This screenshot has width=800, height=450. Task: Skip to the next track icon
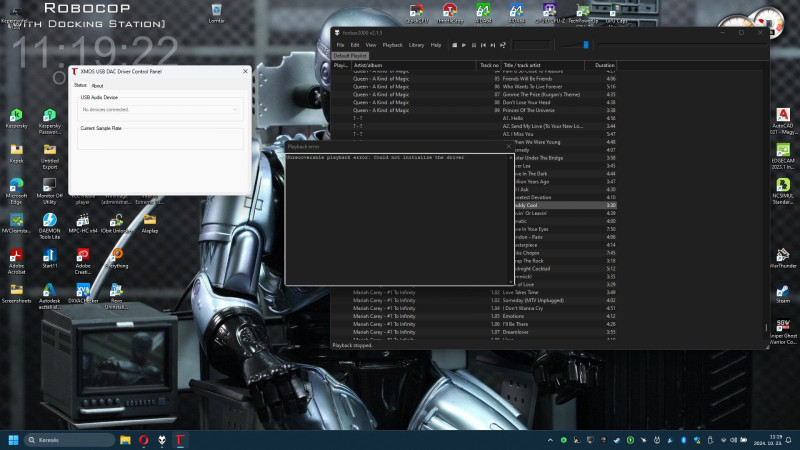[x=494, y=45]
